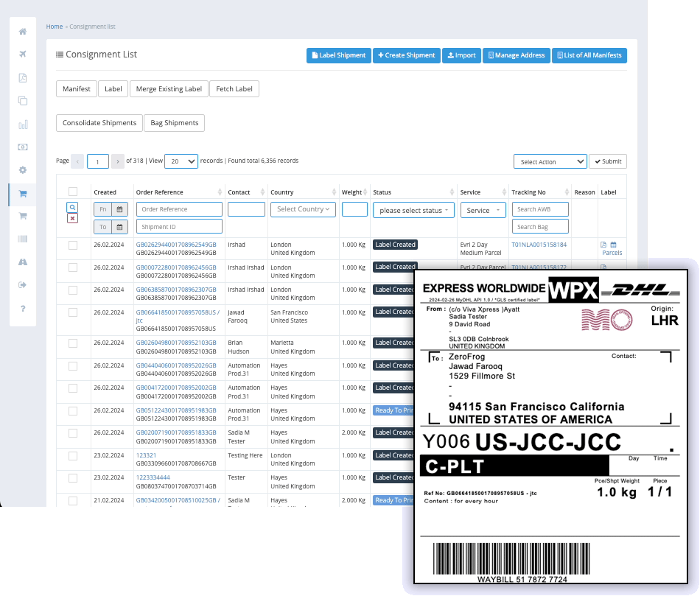Click calendar icon in T01NLA0015158184 row label cell
Image resolution: width=700 pixels, height=596 pixels.
[x=613, y=245]
